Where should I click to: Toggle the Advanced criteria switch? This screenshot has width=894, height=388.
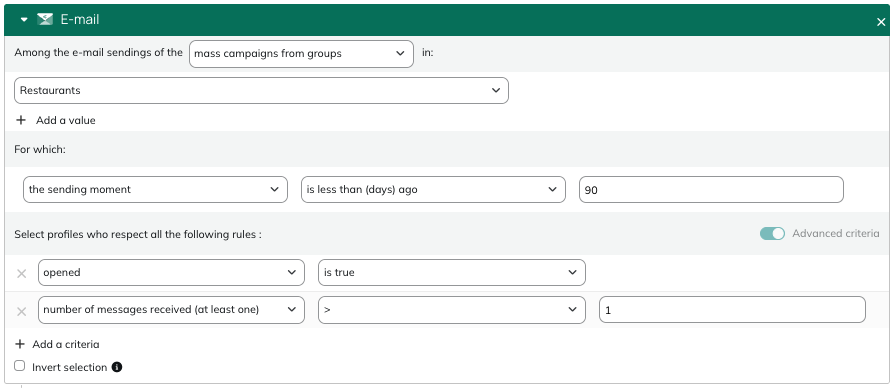[772, 234]
